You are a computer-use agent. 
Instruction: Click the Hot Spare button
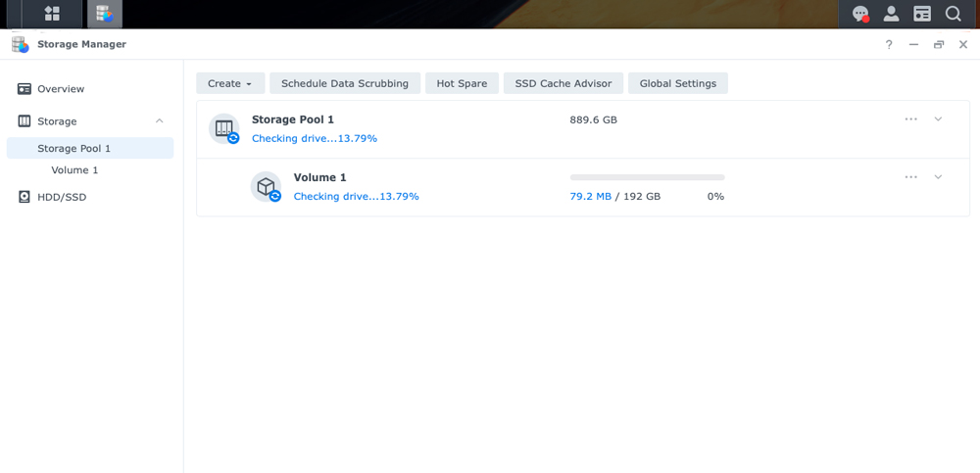pos(462,83)
